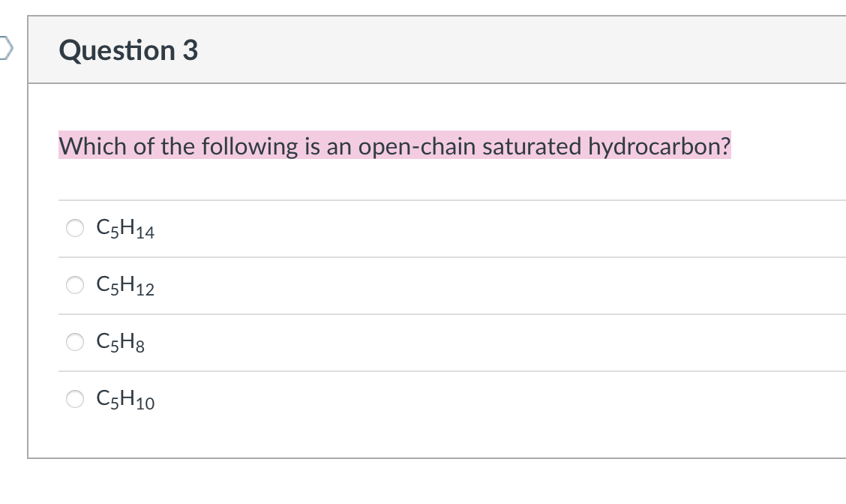The width and height of the screenshot is (846, 504).
Task: Click the pink highlighted phrase about saturated hydrocarbon
Action: [395, 146]
